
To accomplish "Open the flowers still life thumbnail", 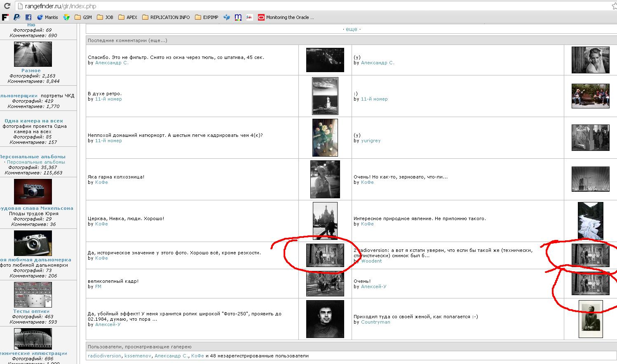I will click(325, 138).
